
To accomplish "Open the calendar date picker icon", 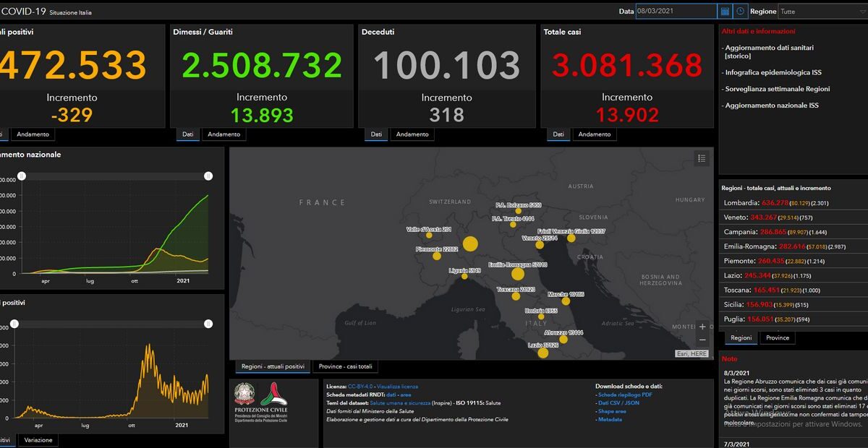I will click(x=725, y=12).
